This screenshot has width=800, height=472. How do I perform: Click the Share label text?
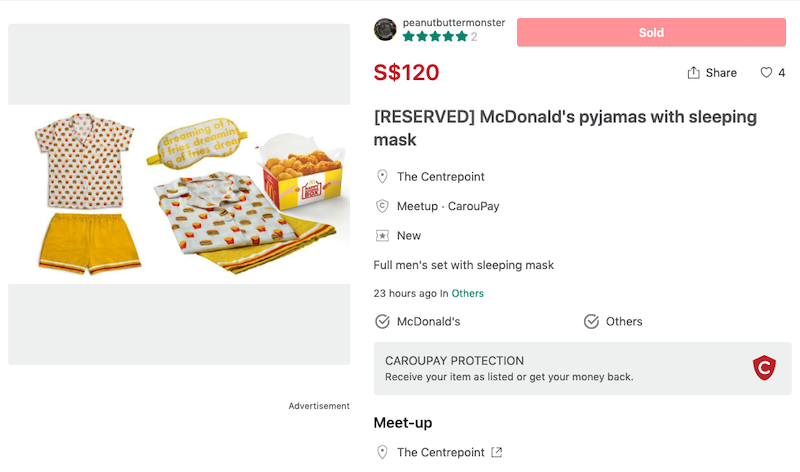click(x=721, y=73)
